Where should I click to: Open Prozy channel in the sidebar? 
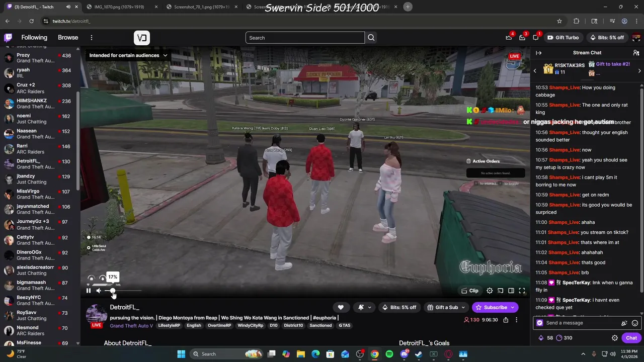(38, 58)
